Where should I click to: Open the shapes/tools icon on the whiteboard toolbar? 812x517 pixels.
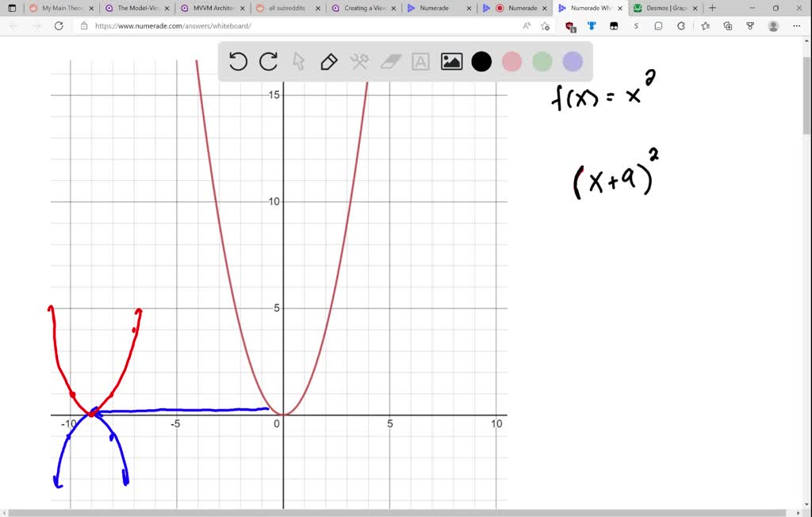pyautogui.click(x=359, y=62)
